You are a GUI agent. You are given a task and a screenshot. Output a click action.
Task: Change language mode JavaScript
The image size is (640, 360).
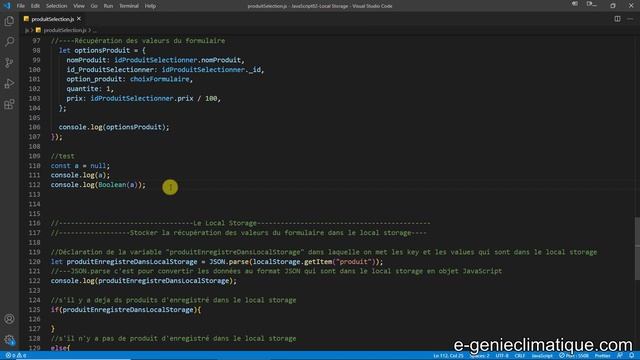(542, 356)
